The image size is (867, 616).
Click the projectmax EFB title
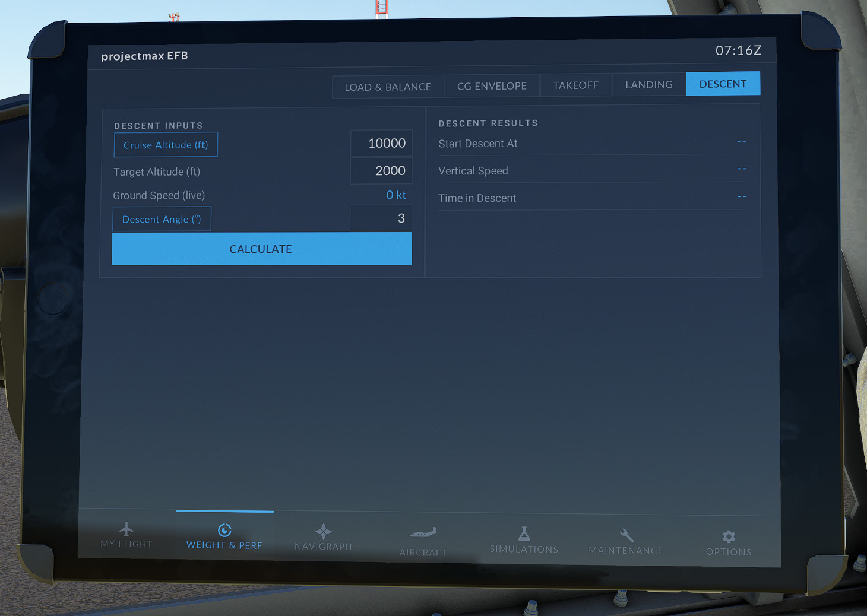[x=144, y=56]
